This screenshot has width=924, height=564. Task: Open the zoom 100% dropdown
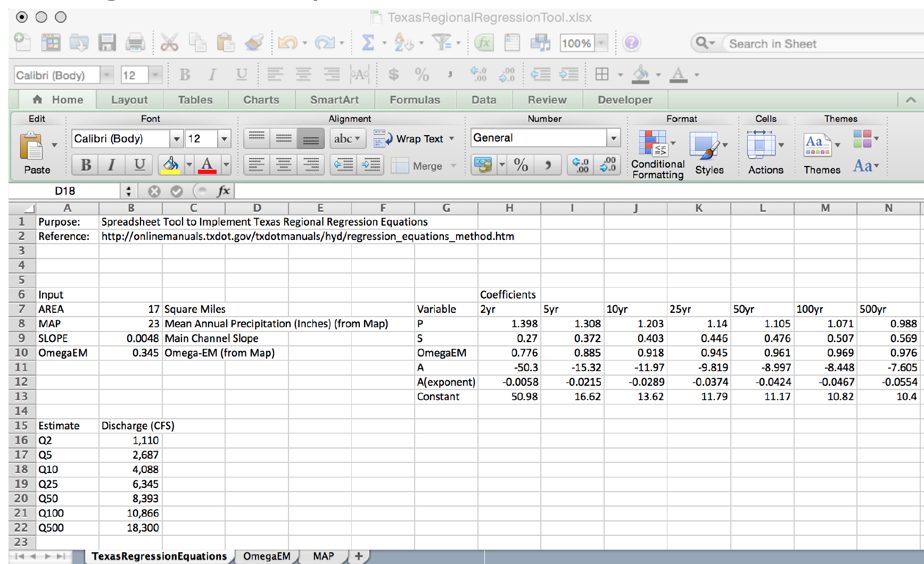click(601, 43)
